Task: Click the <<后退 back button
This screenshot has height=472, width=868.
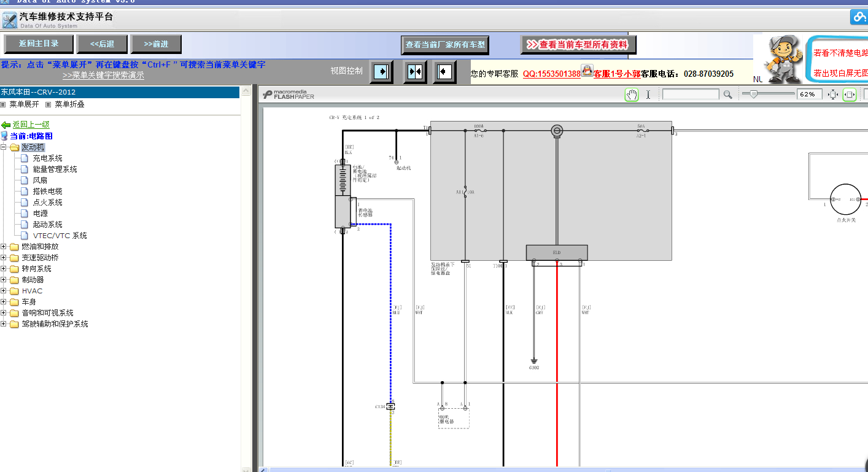Action: (103, 44)
